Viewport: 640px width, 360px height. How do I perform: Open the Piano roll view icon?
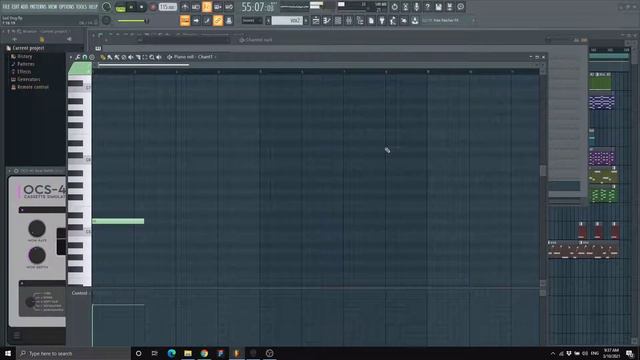point(327,20)
